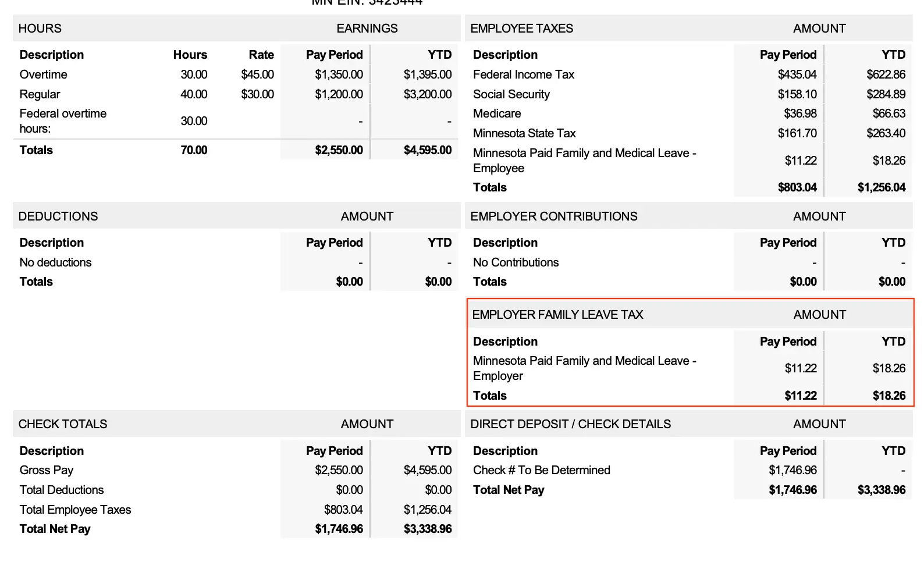Click Total Employee Taxes YTD $1,256.04 in Check Totals

(428, 510)
